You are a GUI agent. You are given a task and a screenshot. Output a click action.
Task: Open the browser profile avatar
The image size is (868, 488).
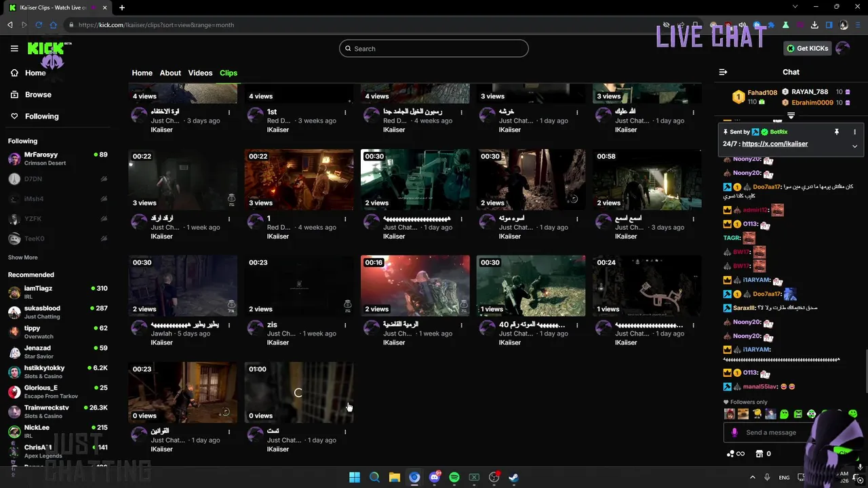(844, 25)
